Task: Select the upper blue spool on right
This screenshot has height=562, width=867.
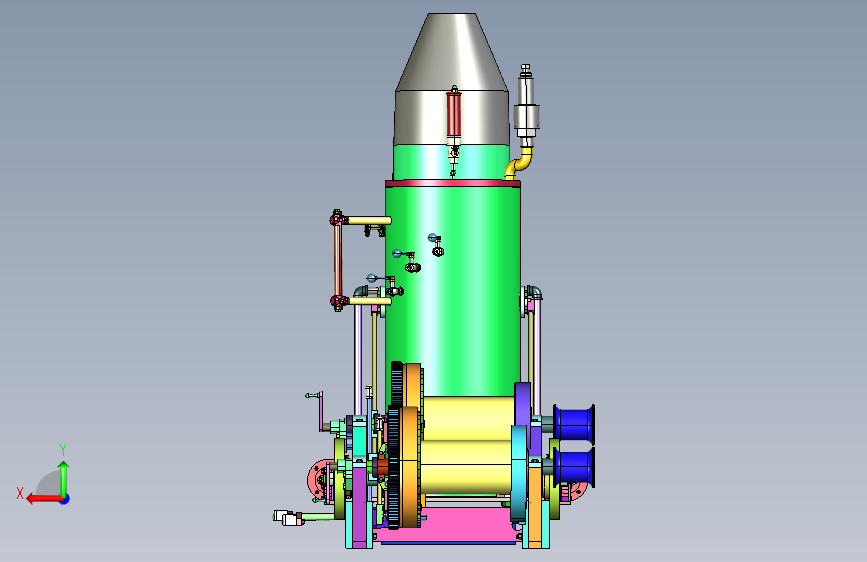Action: 574,424
